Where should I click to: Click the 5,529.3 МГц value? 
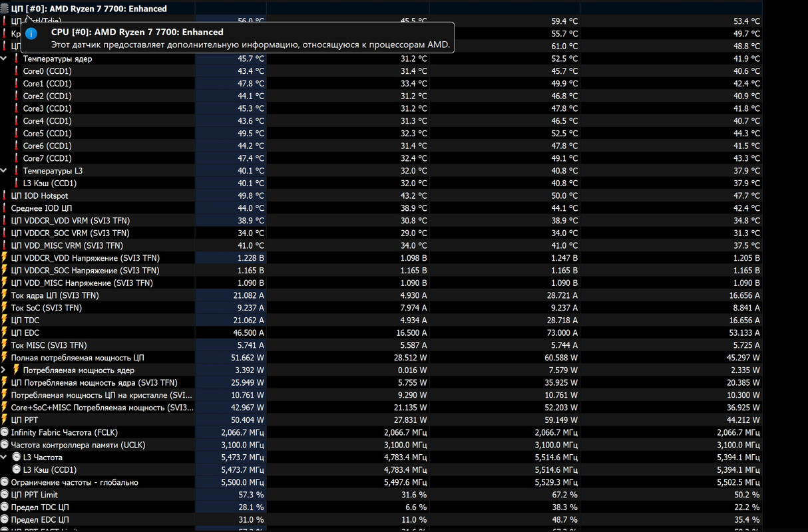556,482
